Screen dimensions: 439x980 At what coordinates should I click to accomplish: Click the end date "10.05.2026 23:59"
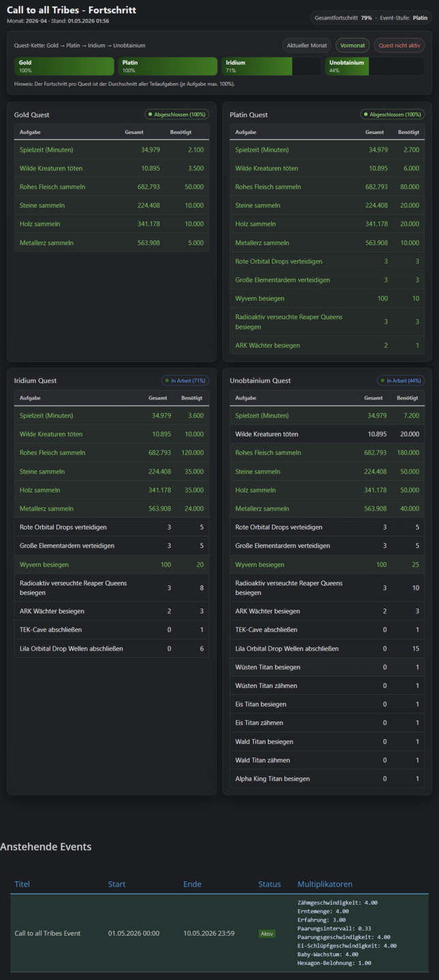pyautogui.click(x=209, y=934)
